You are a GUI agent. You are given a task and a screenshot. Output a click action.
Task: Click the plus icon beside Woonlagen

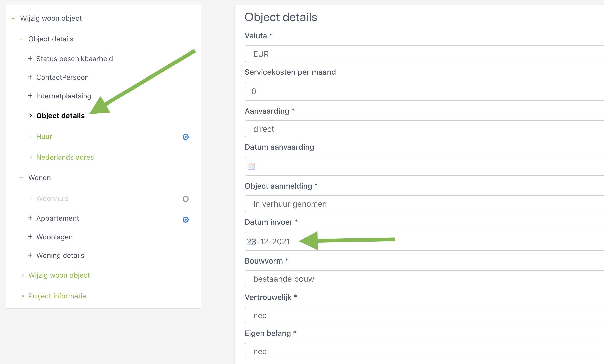click(30, 237)
